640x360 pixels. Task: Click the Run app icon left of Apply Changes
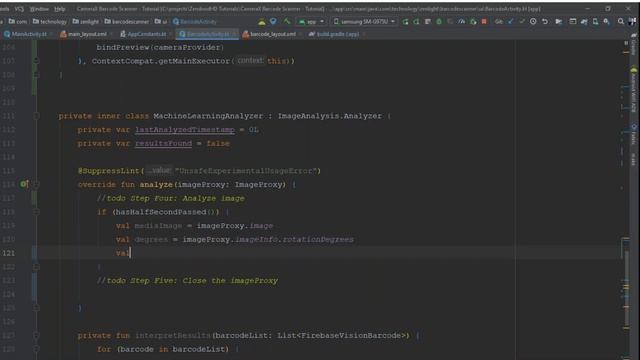click(x=405, y=21)
